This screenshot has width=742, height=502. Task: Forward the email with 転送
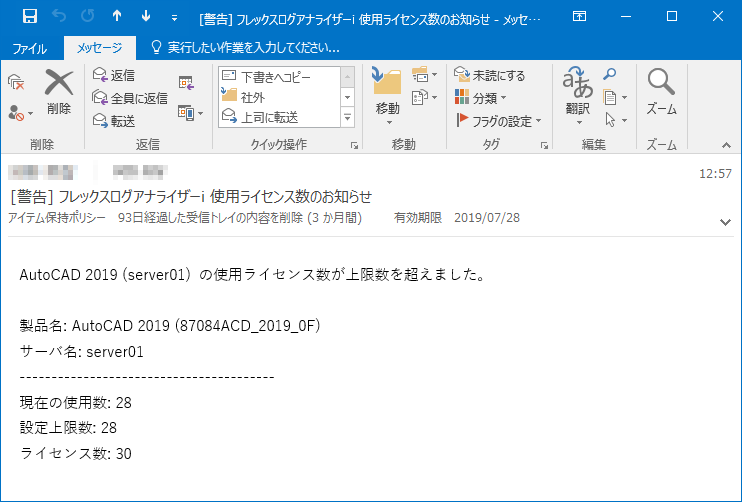pos(114,121)
